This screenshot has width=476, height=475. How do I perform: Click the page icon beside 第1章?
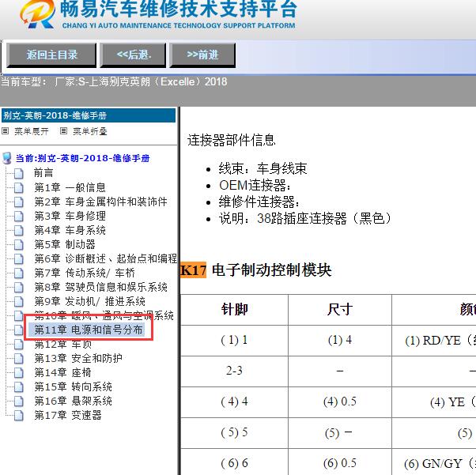point(19,187)
